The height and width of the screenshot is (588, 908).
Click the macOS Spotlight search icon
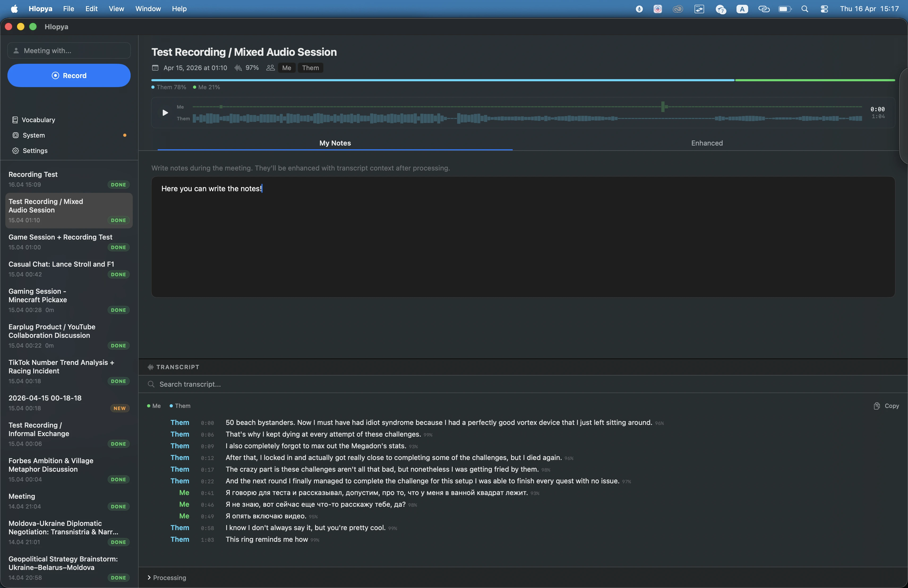click(805, 9)
